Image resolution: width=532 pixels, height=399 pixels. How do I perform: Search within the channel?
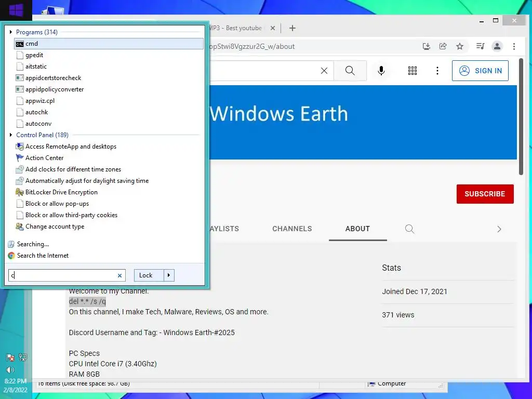click(409, 229)
